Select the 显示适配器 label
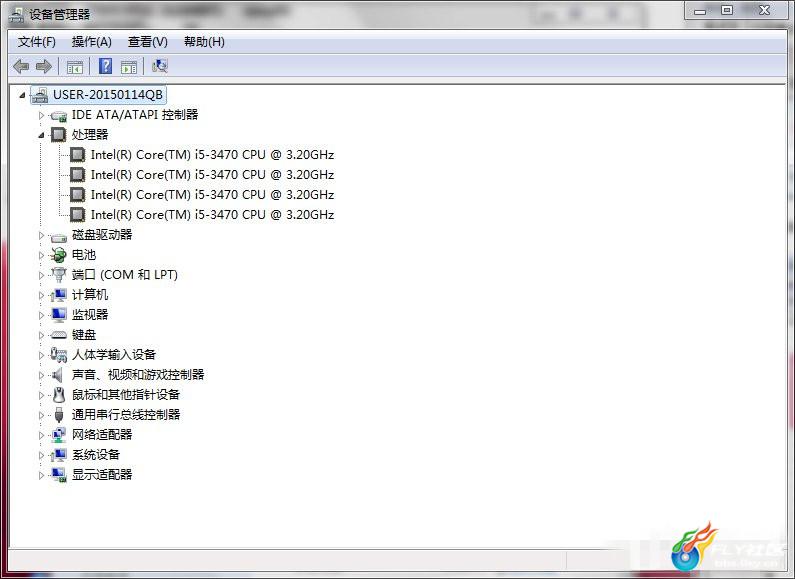The width and height of the screenshot is (795, 579). pyautogui.click(x=102, y=475)
